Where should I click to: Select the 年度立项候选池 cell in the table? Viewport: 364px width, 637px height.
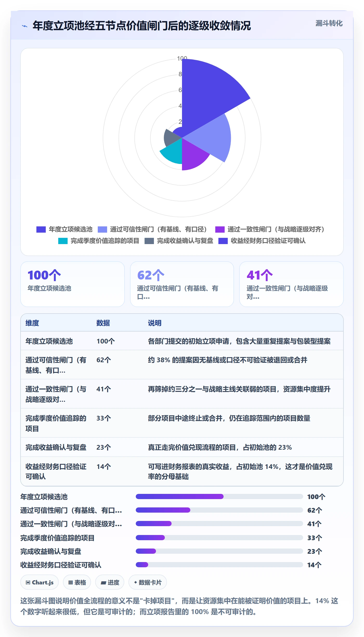click(49, 341)
